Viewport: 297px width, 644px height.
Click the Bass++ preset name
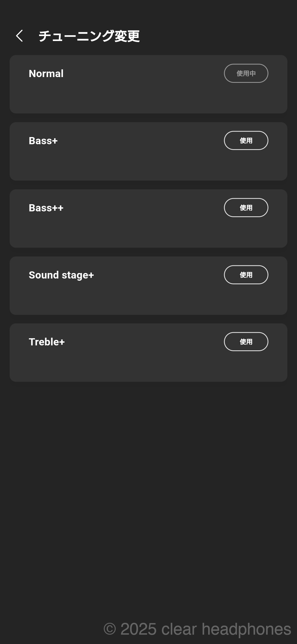(x=46, y=208)
